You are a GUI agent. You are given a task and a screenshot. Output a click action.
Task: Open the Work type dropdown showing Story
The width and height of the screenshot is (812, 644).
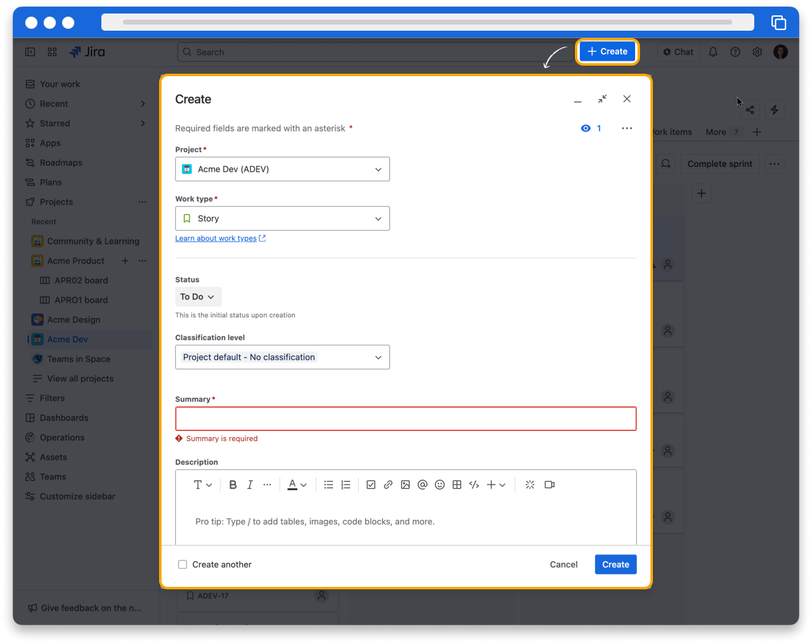point(283,219)
